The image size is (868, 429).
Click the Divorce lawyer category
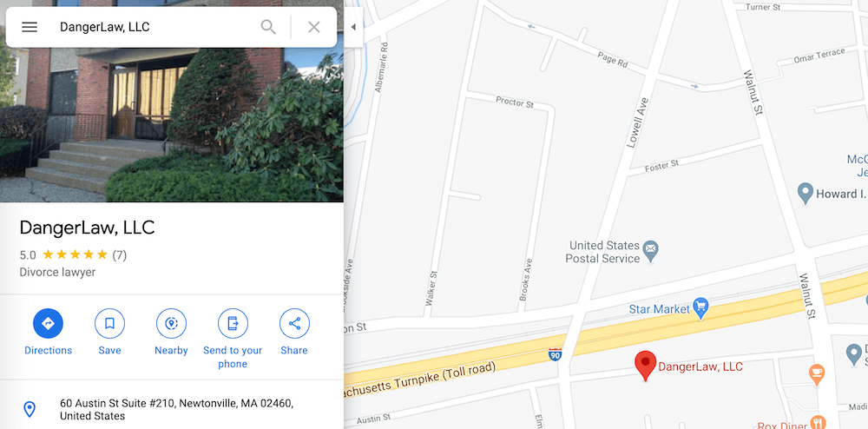[57, 273]
